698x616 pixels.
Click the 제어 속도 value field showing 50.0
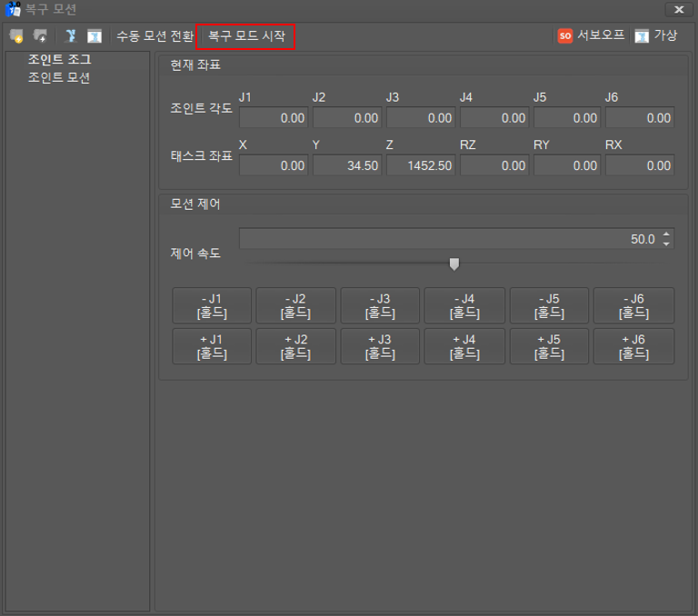pos(449,239)
